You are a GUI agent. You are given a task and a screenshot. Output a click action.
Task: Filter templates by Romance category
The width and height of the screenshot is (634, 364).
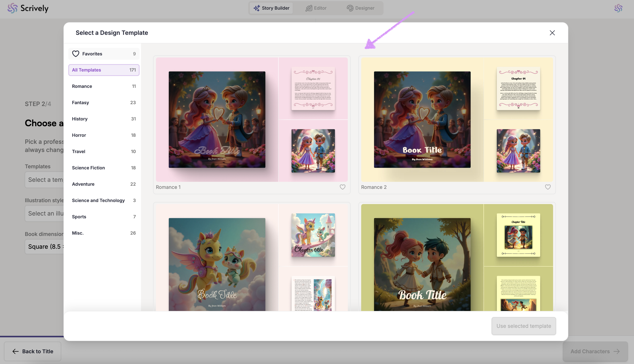104,86
